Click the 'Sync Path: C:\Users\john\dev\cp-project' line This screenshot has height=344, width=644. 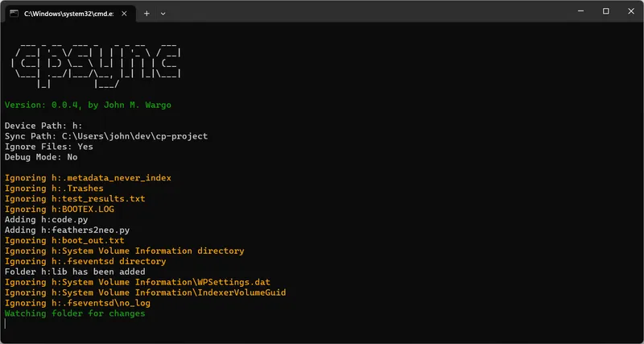point(106,136)
